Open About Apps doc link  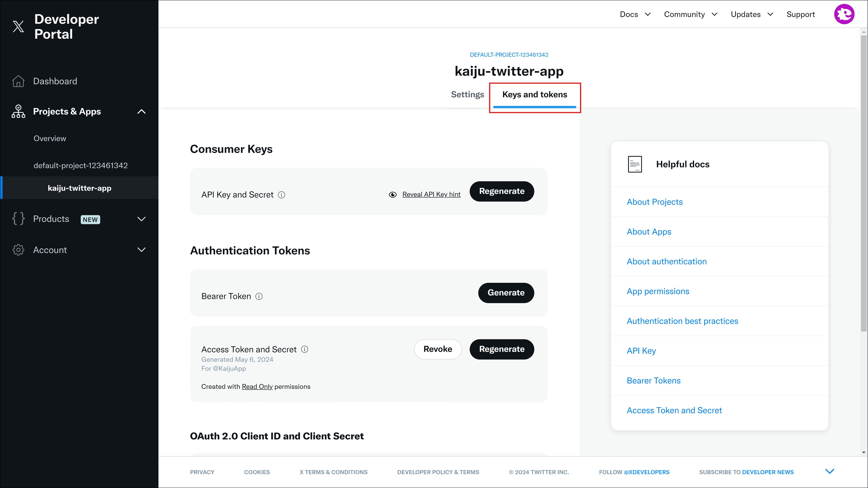coord(649,231)
